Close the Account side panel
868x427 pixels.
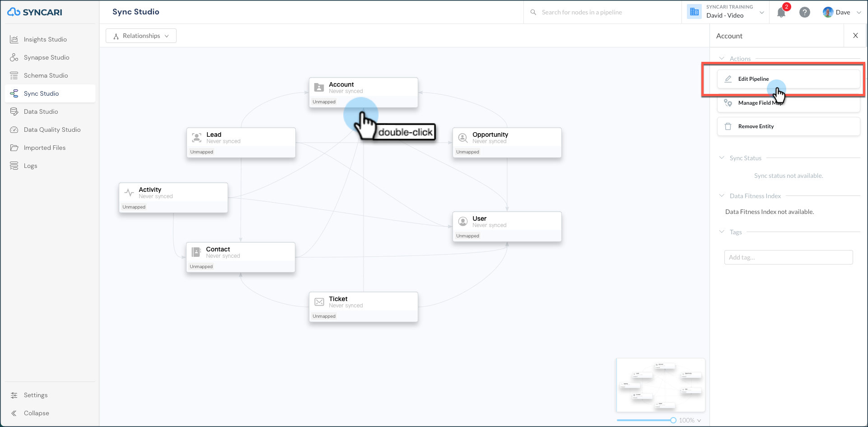[x=855, y=36]
